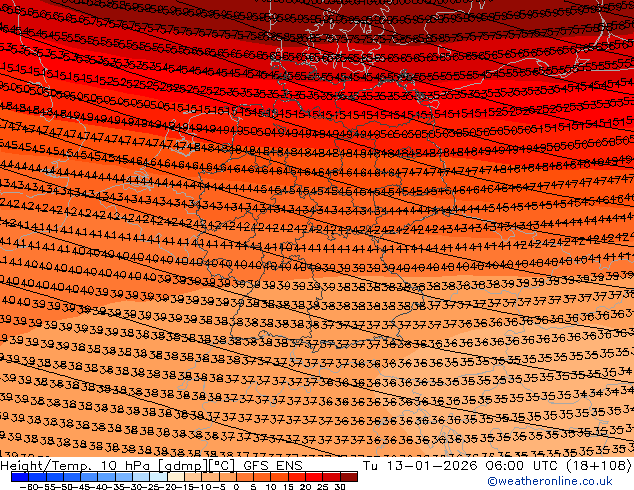Click the '[°C]' unit label
The image size is (634, 490).
click(x=222, y=466)
